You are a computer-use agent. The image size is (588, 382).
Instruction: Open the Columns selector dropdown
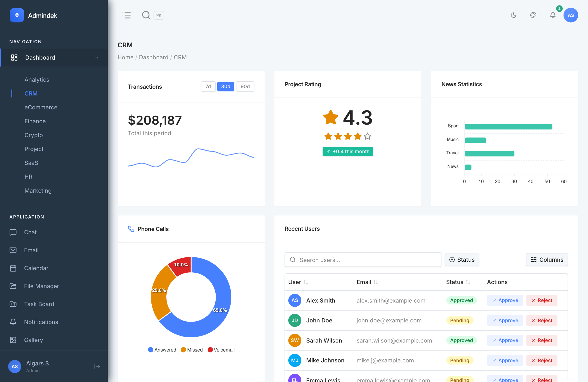pos(547,260)
